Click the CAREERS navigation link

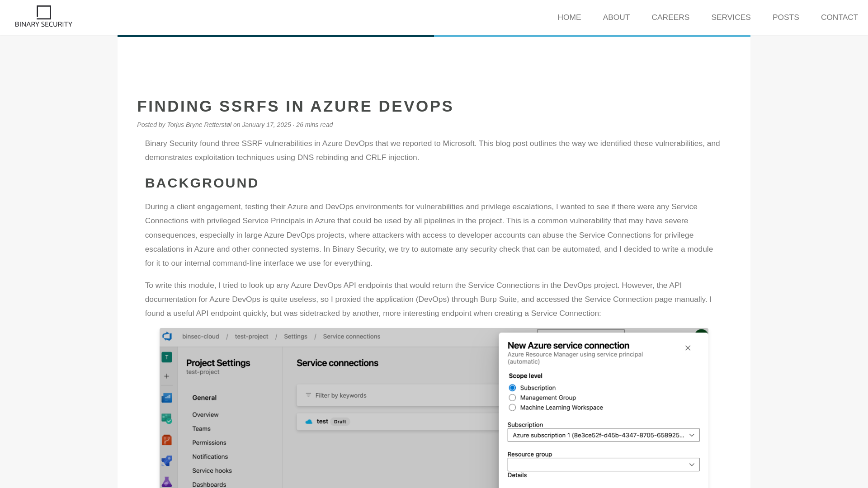click(x=671, y=17)
